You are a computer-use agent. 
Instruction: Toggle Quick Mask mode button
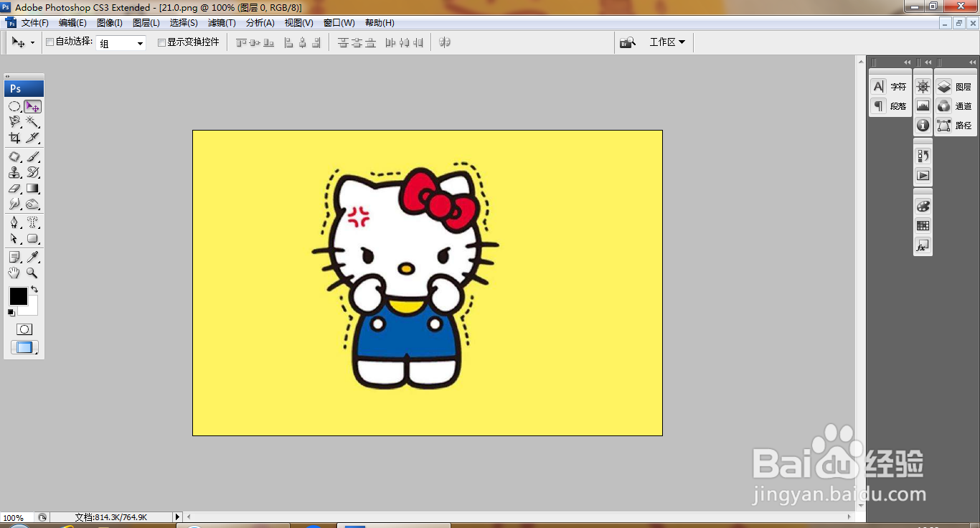(24, 329)
